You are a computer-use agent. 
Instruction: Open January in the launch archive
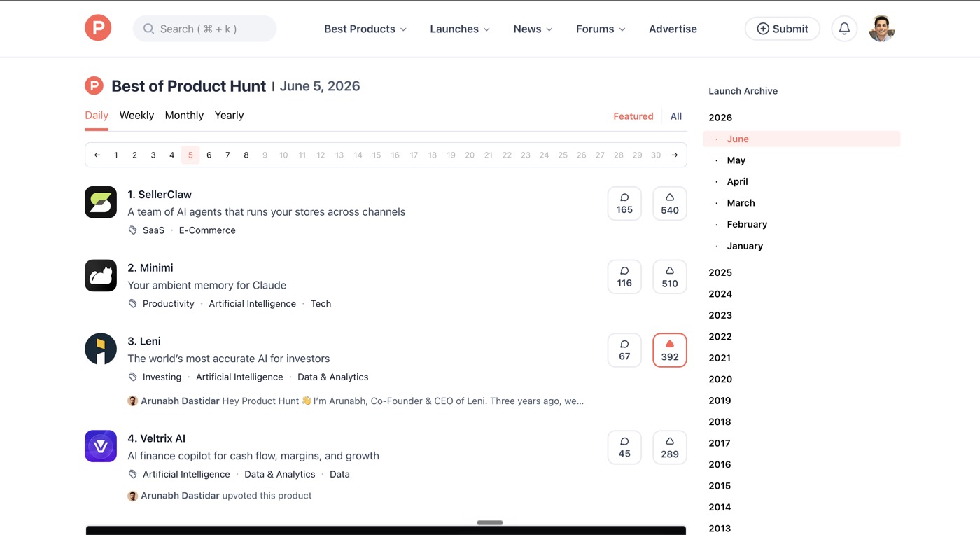[745, 246]
